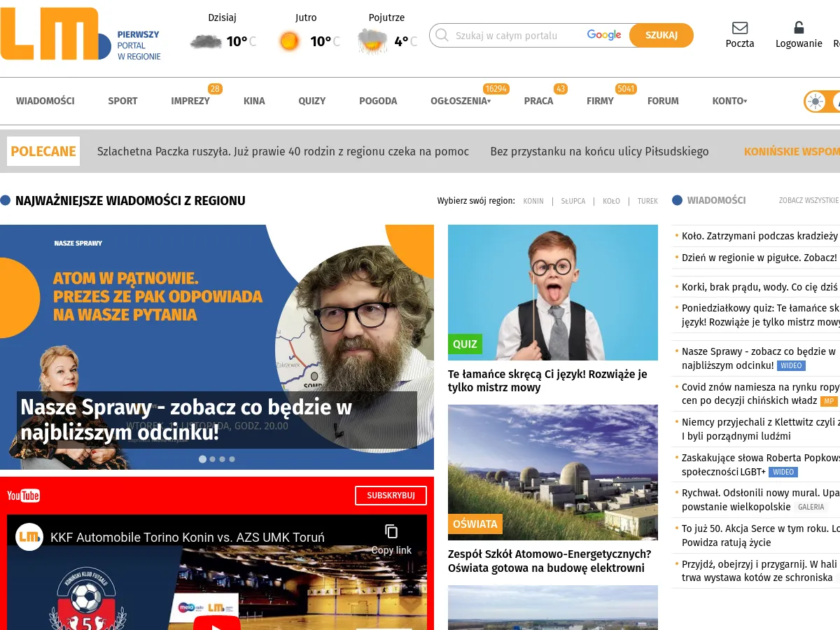Select the KONIN region link
The image size is (840, 630).
point(533,201)
